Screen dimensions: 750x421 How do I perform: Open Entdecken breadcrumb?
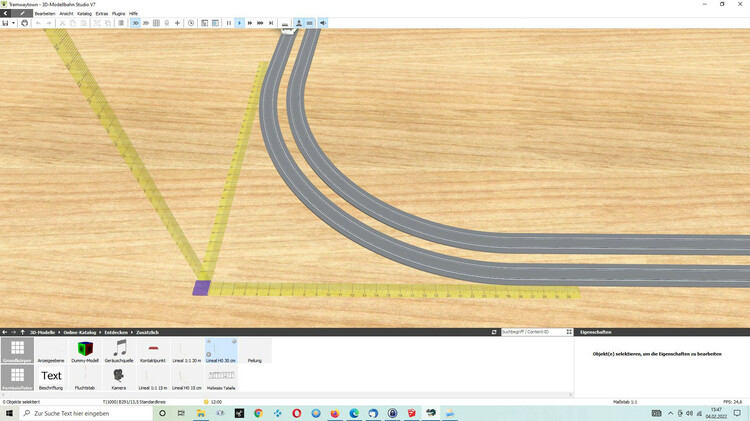pos(116,332)
